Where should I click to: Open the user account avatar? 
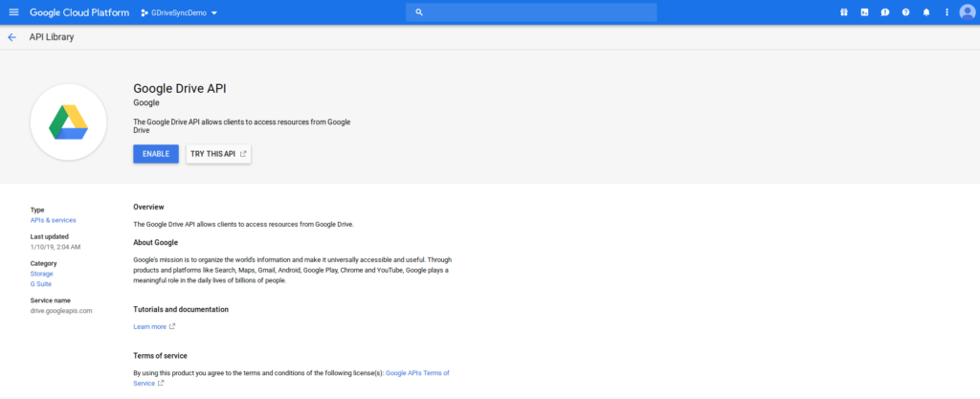click(967, 12)
